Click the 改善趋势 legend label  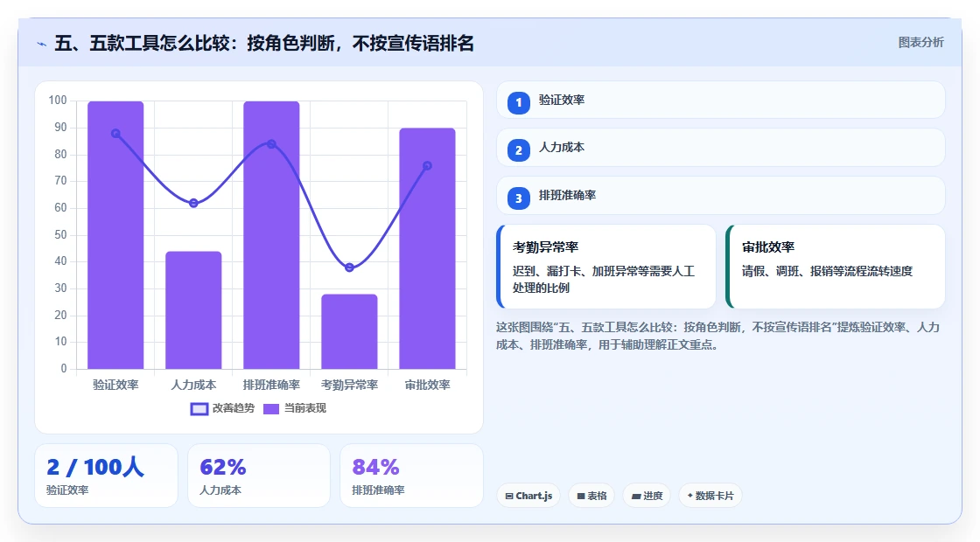(234, 408)
